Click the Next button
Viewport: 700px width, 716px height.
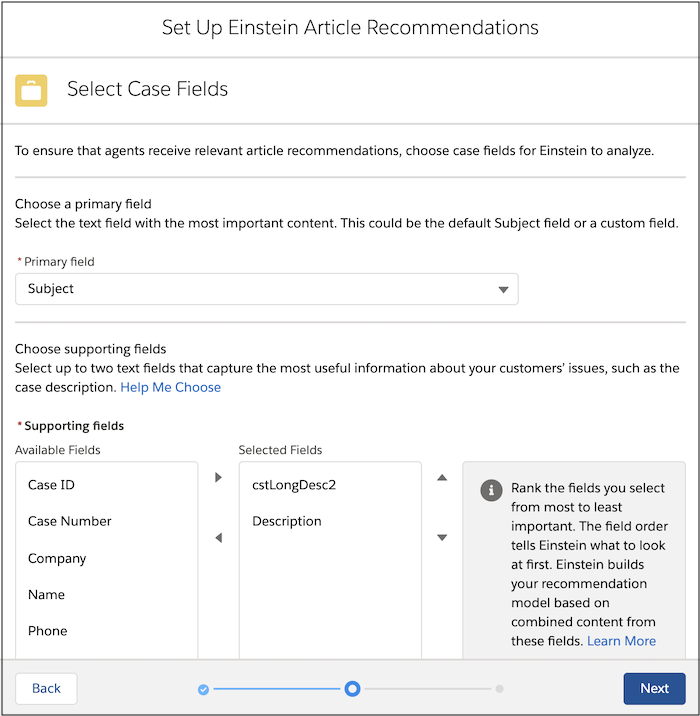(x=654, y=689)
